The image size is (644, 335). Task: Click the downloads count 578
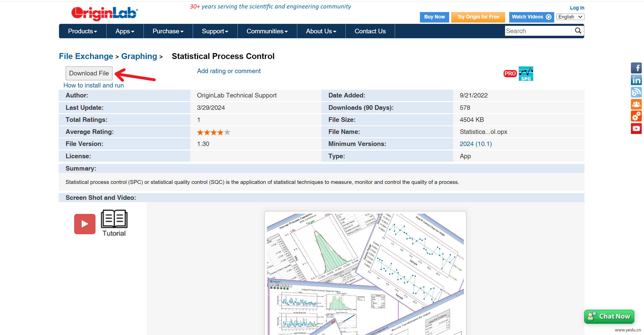coord(465,108)
